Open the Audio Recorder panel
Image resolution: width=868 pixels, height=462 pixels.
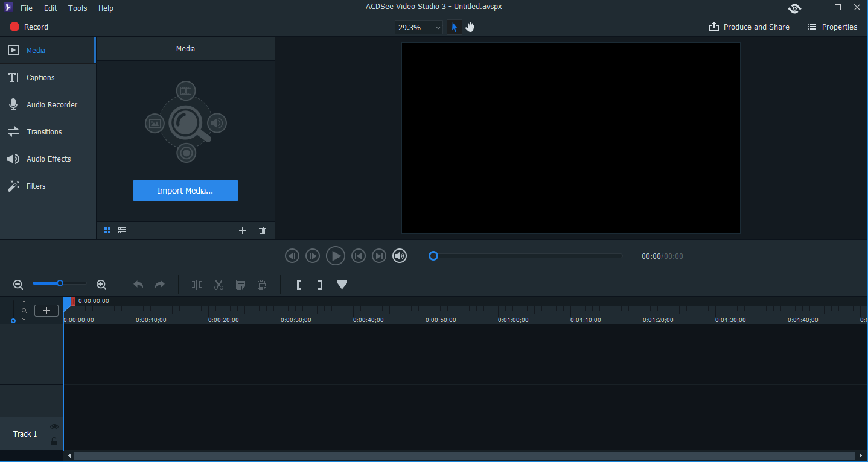(x=48, y=104)
